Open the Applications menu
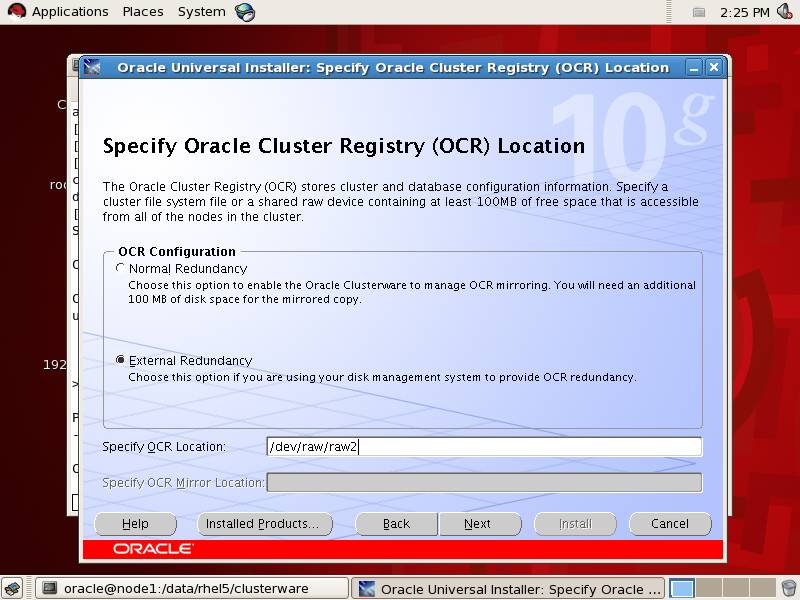 coord(70,12)
